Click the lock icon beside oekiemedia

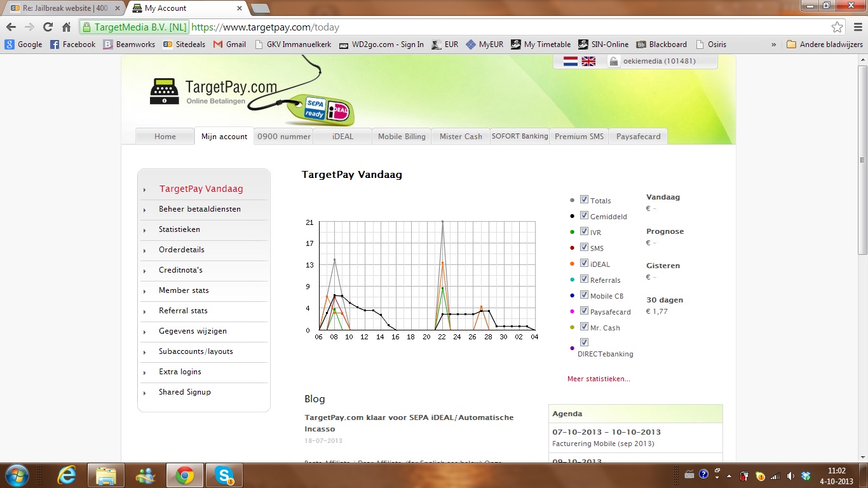click(x=614, y=62)
